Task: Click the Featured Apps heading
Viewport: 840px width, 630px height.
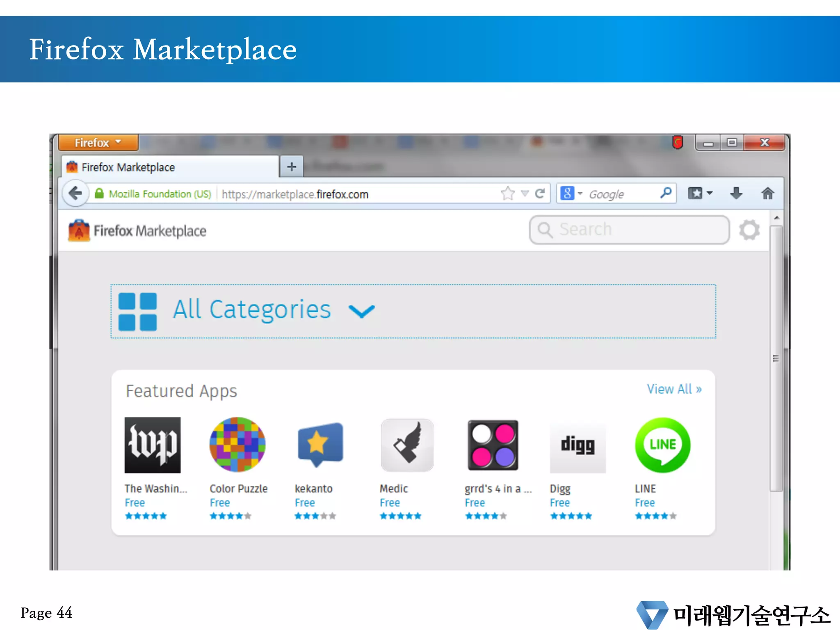Action: 181,391
